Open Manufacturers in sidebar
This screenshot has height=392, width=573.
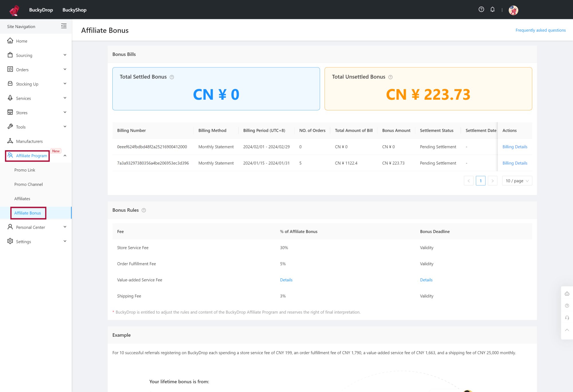tap(29, 141)
